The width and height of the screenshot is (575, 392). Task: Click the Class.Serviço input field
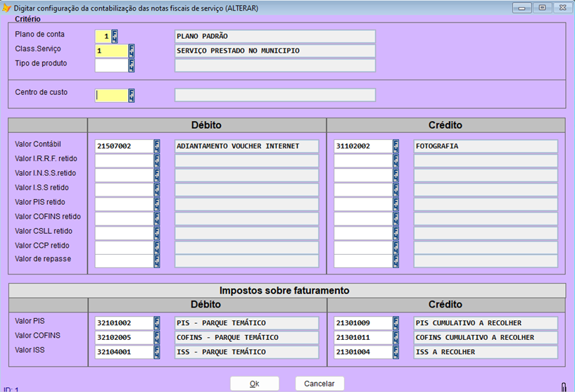[x=111, y=51]
